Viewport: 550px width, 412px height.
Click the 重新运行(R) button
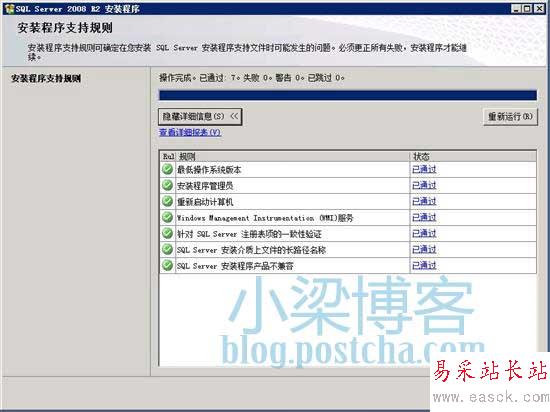(x=510, y=116)
